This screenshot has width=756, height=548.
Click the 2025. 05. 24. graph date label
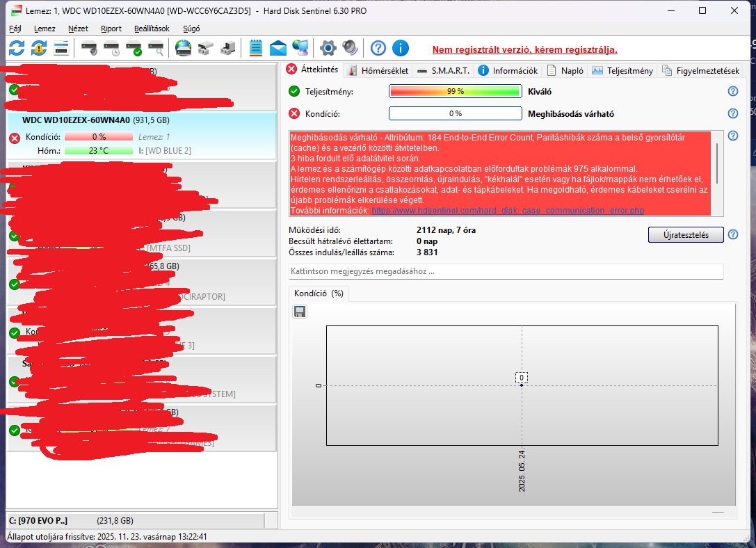pos(521,471)
